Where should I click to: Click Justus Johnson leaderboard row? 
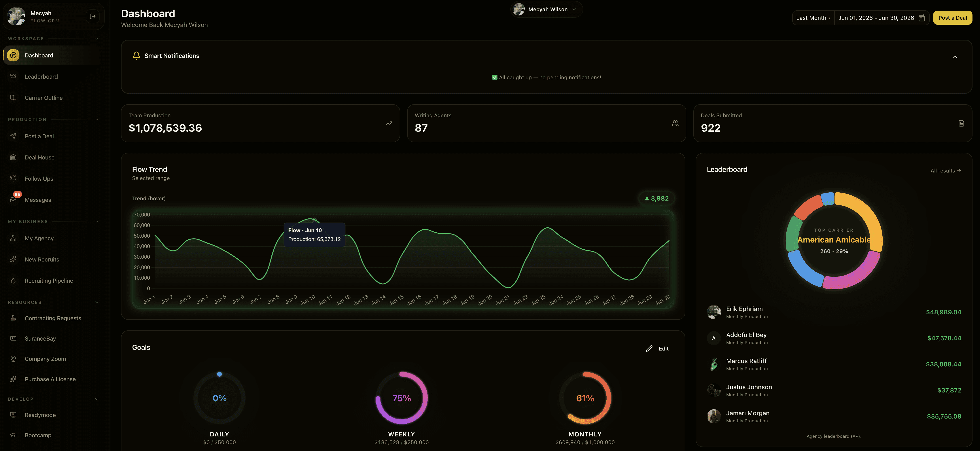[x=834, y=390]
